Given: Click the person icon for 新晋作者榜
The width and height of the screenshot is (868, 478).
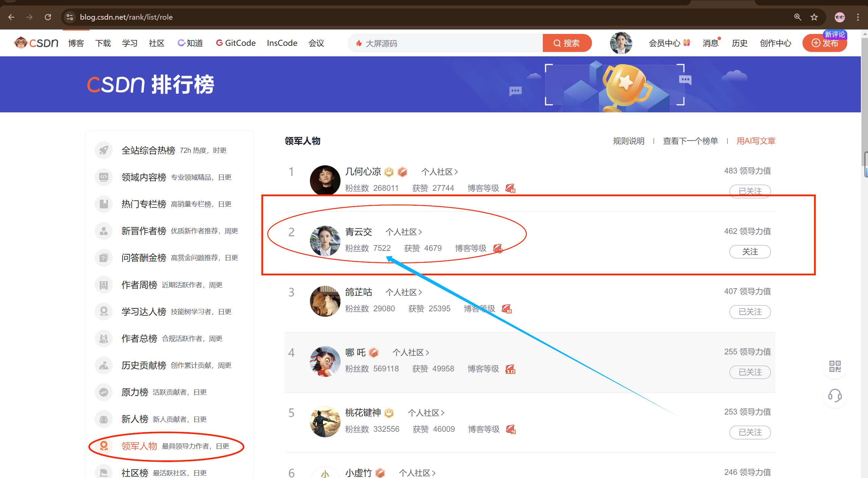Looking at the screenshot, I should [x=104, y=231].
